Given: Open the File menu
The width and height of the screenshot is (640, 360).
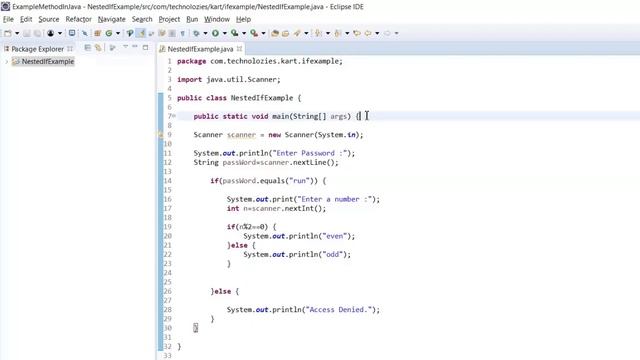Looking at the screenshot, I should (8, 19).
